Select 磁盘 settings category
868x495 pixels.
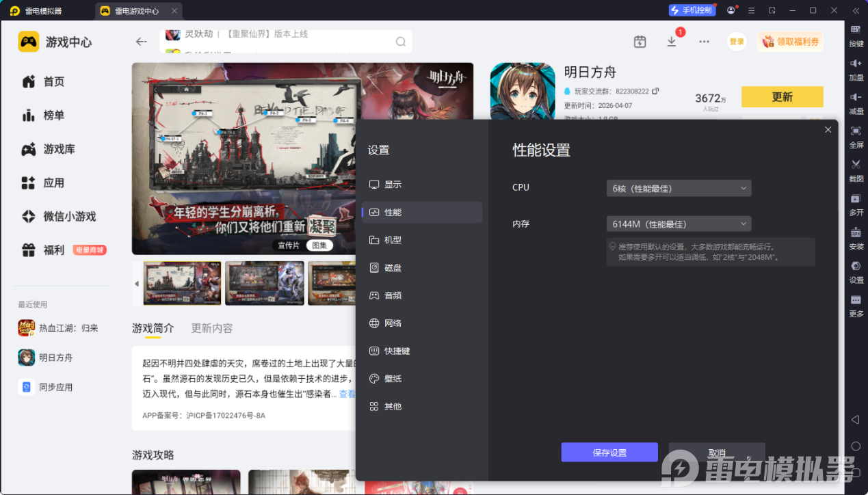click(422, 268)
